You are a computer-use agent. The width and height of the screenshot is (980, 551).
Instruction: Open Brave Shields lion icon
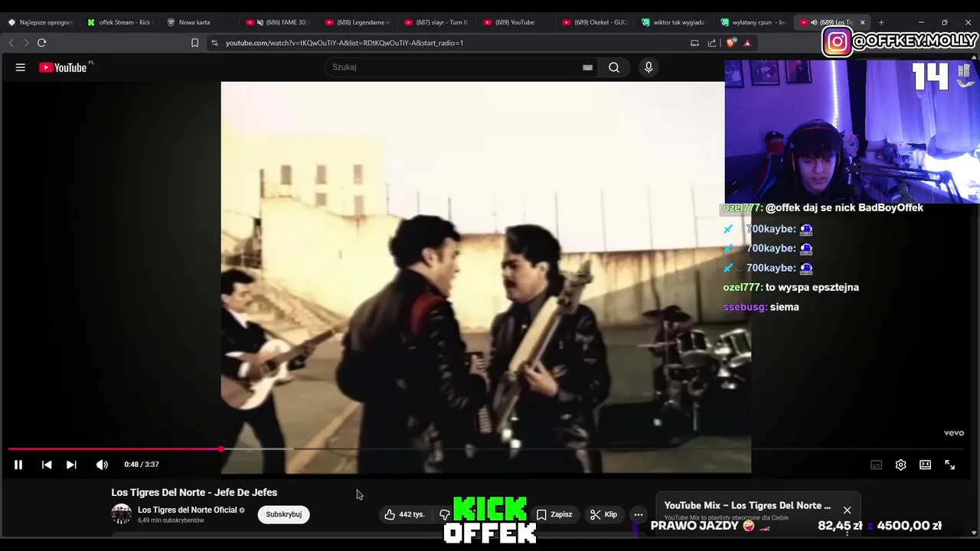click(x=730, y=43)
